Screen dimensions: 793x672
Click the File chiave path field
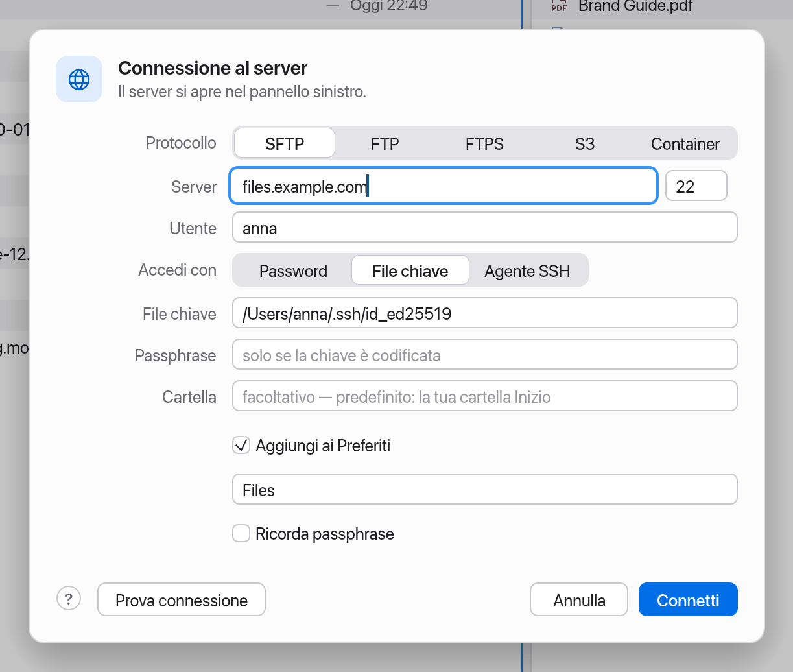[x=485, y=313]
